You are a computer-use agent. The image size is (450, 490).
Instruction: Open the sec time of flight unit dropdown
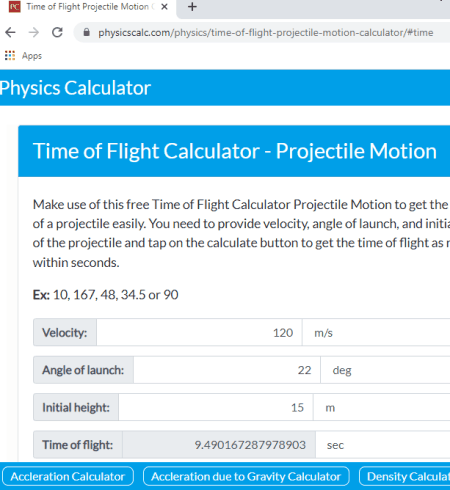click(x=383, y=445)
